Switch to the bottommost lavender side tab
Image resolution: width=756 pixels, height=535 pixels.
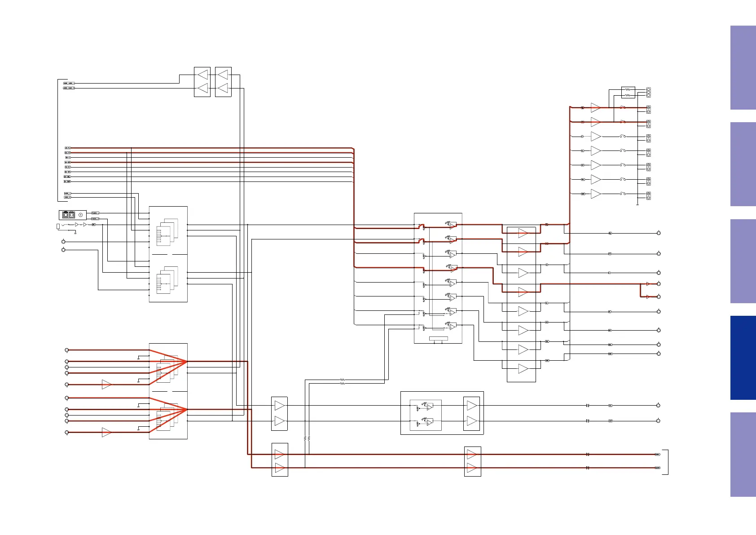click(743, 454)
